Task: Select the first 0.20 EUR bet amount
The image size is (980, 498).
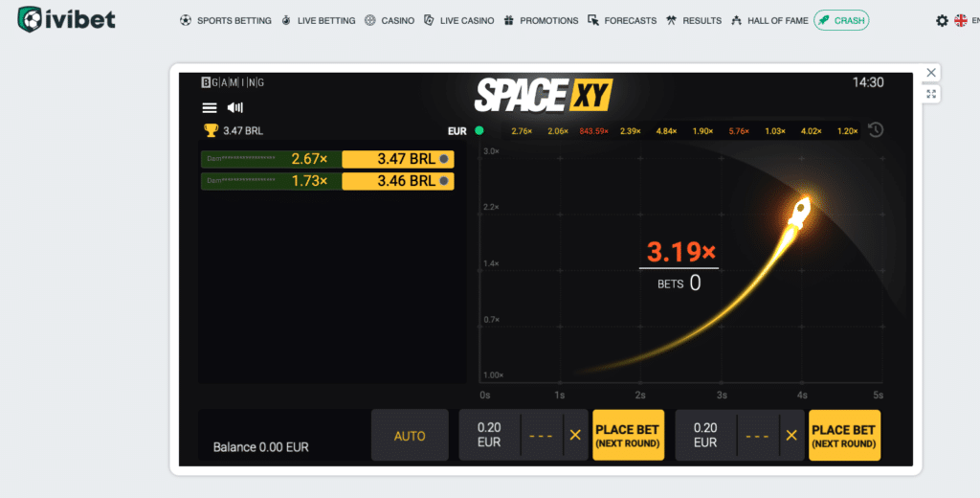Action: [x=489, y=435]
